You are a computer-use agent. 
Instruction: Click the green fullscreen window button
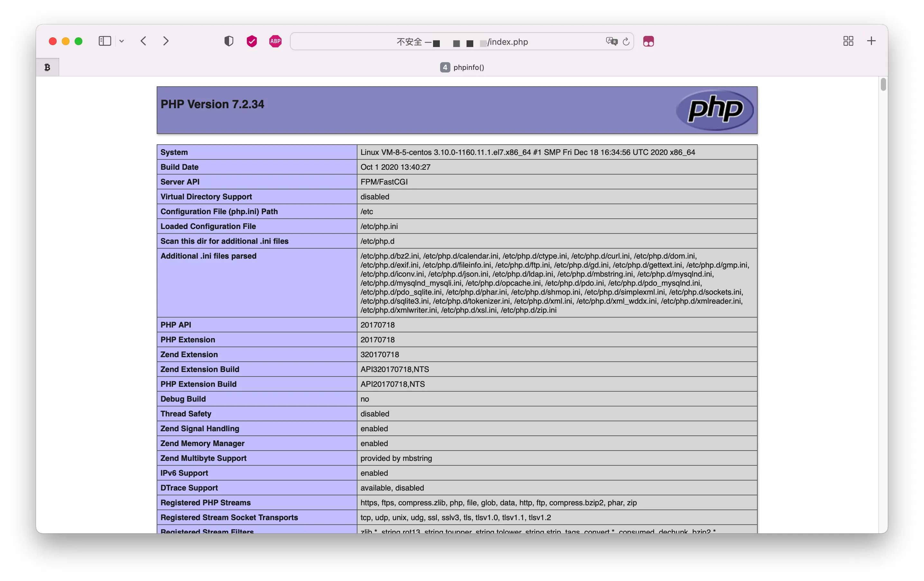point(79,41)
